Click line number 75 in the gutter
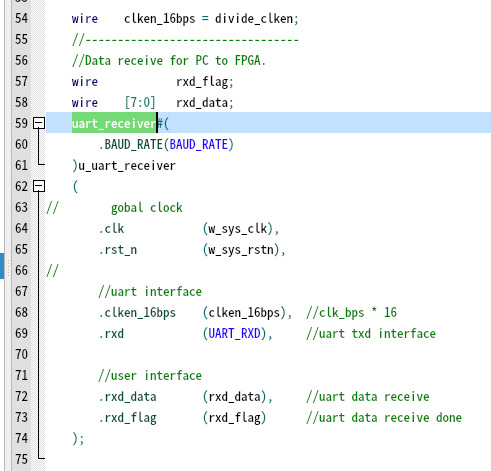 [21, 459]
